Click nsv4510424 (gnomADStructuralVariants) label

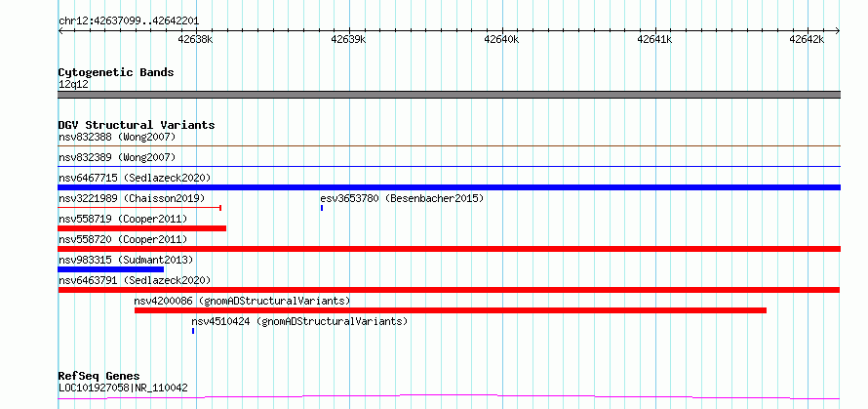pos(299,321)
